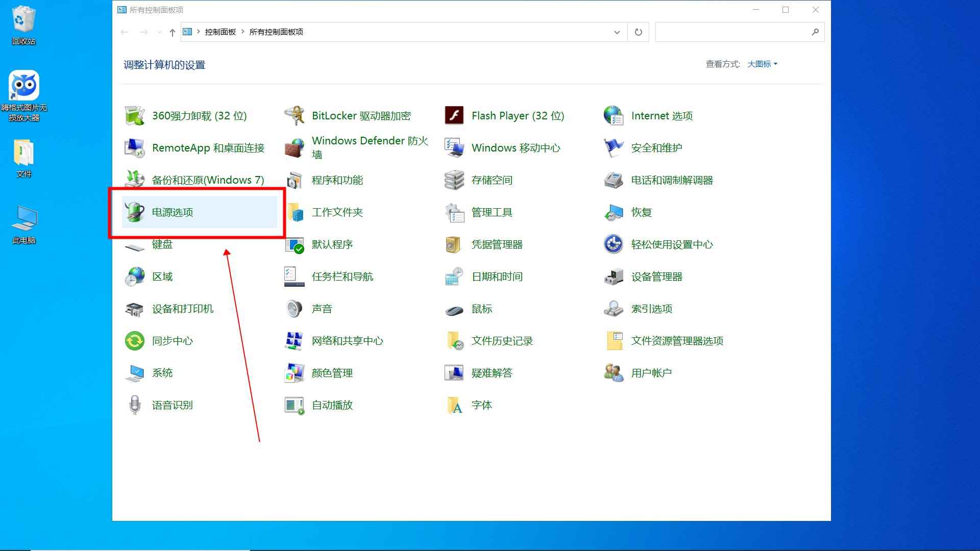980x551 pixels.
Task: Open the 声音 speaker icon
Action: point(295,309)
